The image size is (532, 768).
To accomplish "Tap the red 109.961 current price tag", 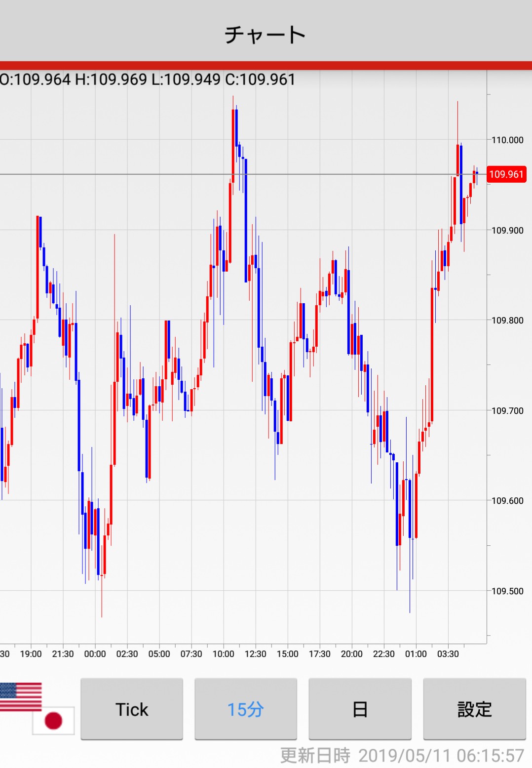I will click(x=506, y=174).
